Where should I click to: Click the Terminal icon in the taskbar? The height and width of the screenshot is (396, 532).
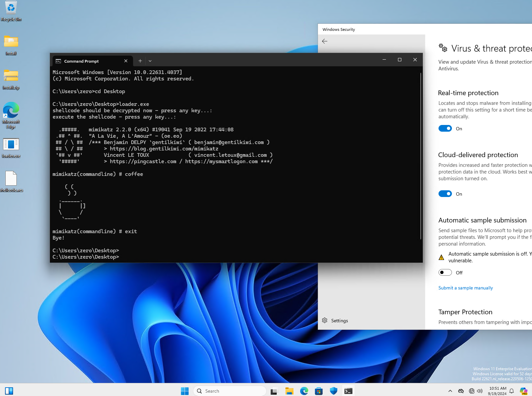pos(348,391)
